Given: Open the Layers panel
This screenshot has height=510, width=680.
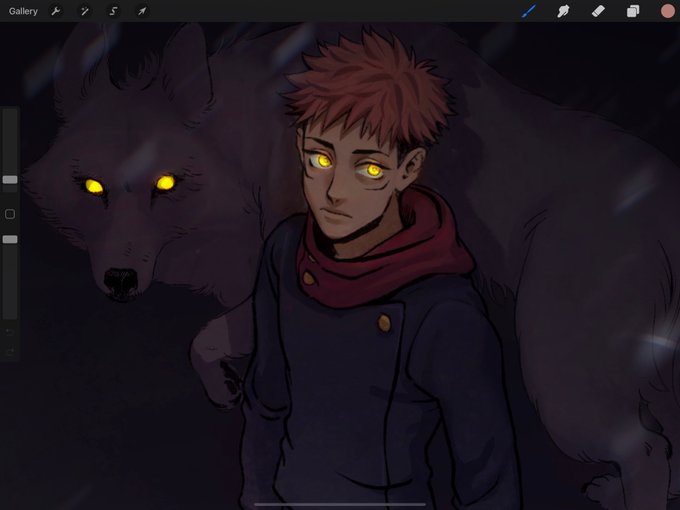Looking at the screenshot, I should click(x=633, y=11).
